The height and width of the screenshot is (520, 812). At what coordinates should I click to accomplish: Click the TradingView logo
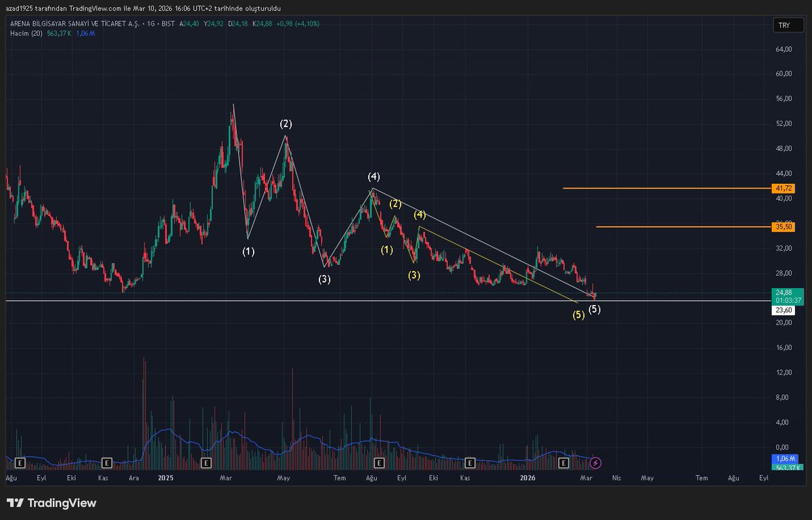pyautogui.click(x=51, y=503)
